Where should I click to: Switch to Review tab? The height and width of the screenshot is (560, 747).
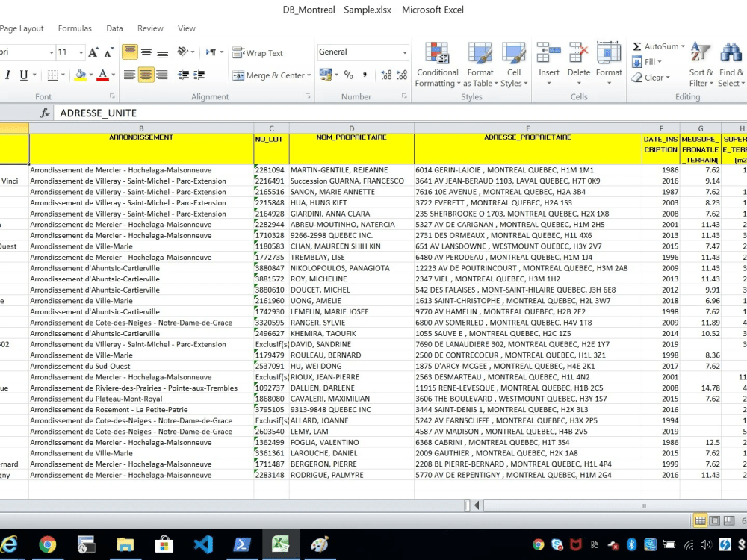point(150,28)
